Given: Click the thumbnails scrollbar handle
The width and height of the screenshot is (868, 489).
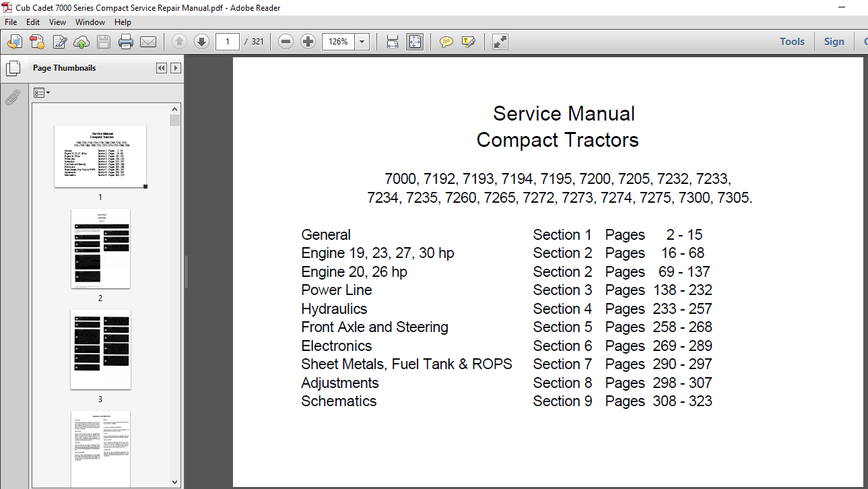Looking at the screenshot, I should click(175, 121).
